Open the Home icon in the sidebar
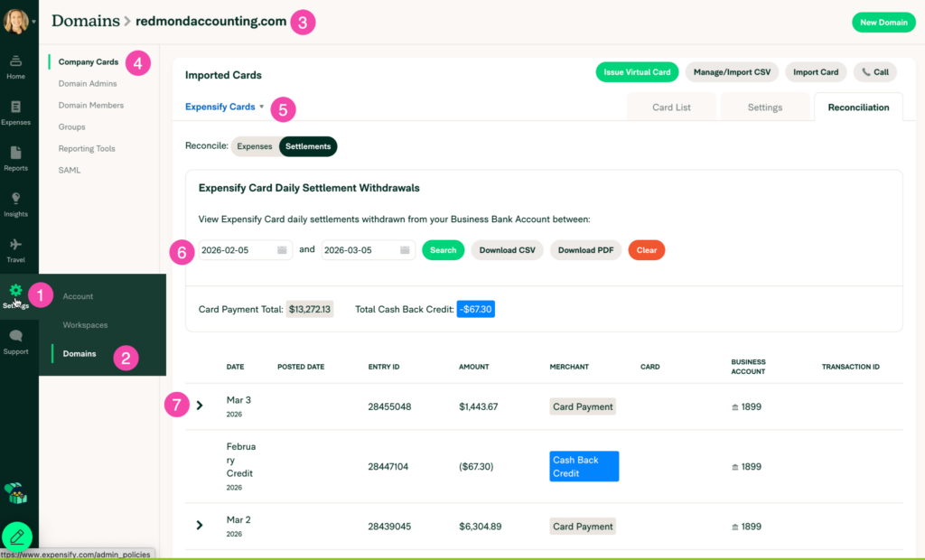The image size is (925, 560). 16,61
